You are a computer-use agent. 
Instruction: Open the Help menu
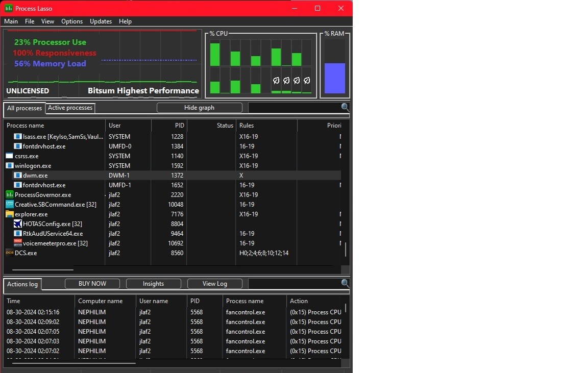pyautogui.click(x=125, y=21)
